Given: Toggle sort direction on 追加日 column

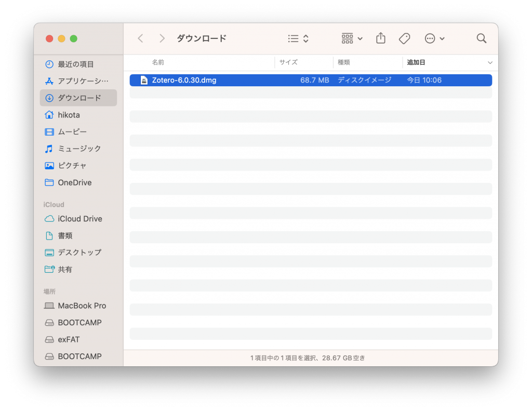Looking at the screenshot, I should pos(489,62).
